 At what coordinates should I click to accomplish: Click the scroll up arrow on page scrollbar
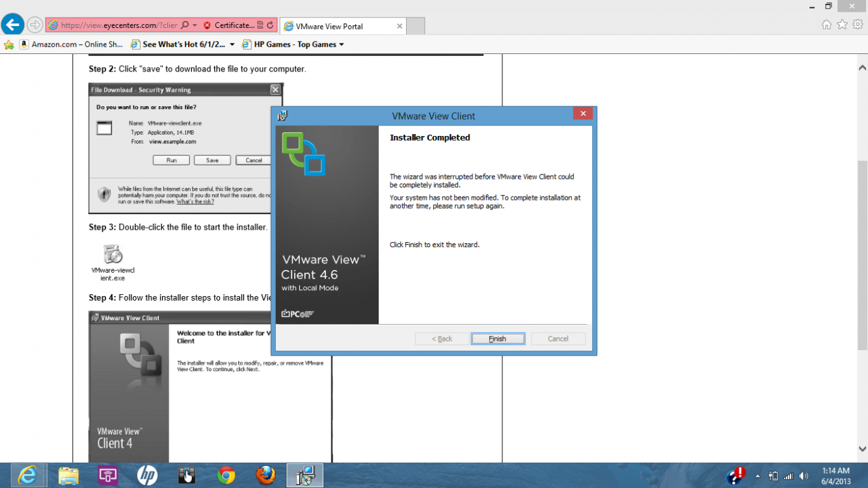[862, 68]
